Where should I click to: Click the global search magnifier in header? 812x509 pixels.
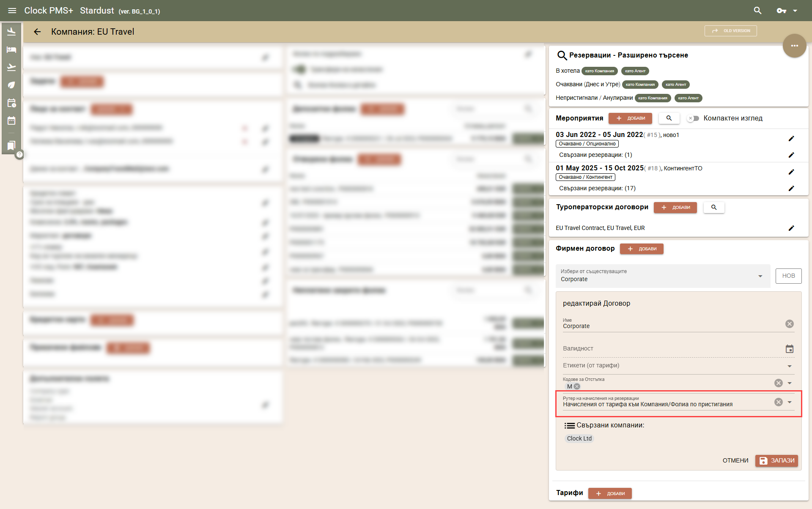pos(757,11)
